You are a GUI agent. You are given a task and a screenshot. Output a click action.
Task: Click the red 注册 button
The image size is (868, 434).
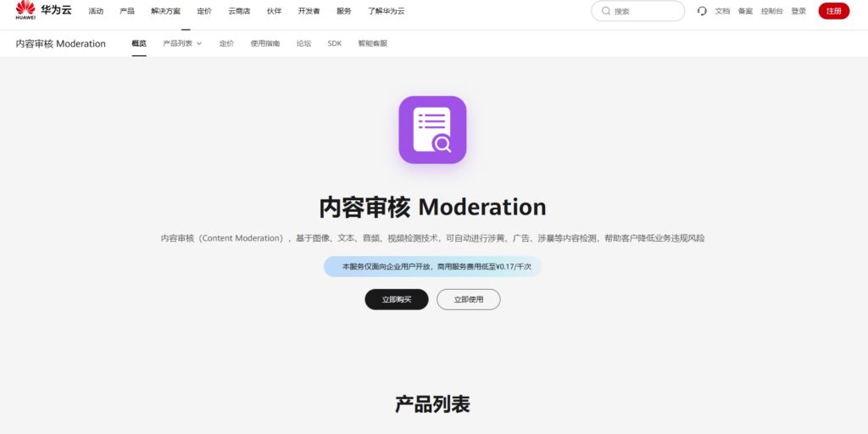(834, 11)
